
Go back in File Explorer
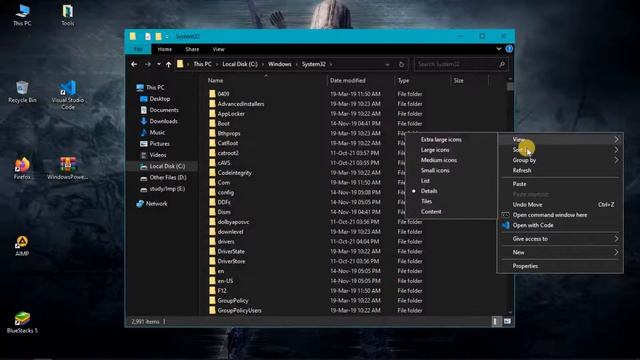[x=134, y=64]
